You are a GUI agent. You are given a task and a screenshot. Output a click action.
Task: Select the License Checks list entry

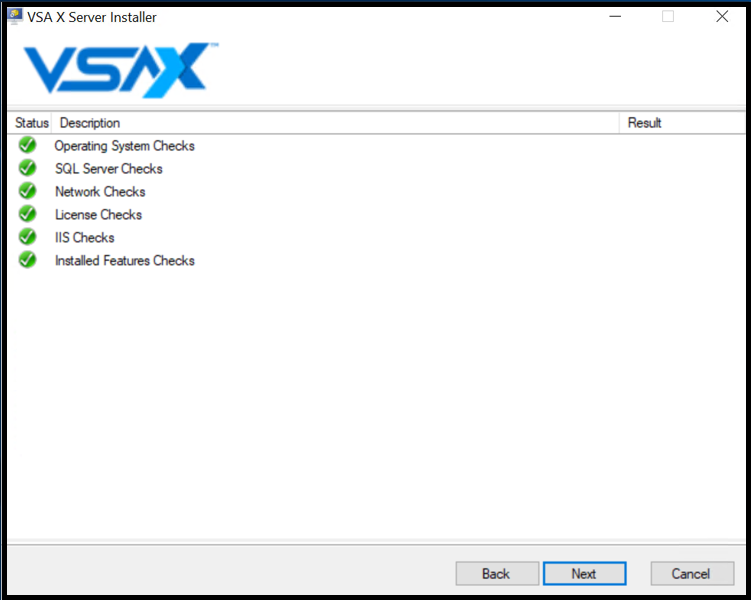click(98, 215)
